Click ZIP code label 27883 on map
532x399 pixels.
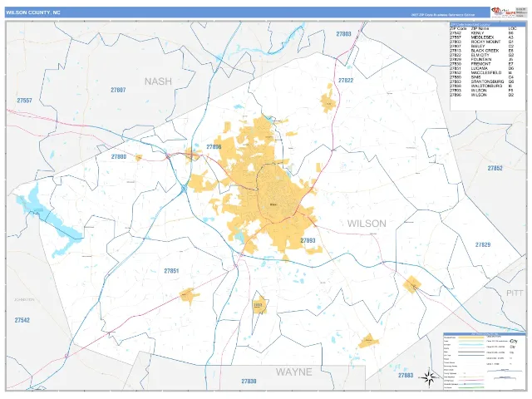[x=406, y=375]
